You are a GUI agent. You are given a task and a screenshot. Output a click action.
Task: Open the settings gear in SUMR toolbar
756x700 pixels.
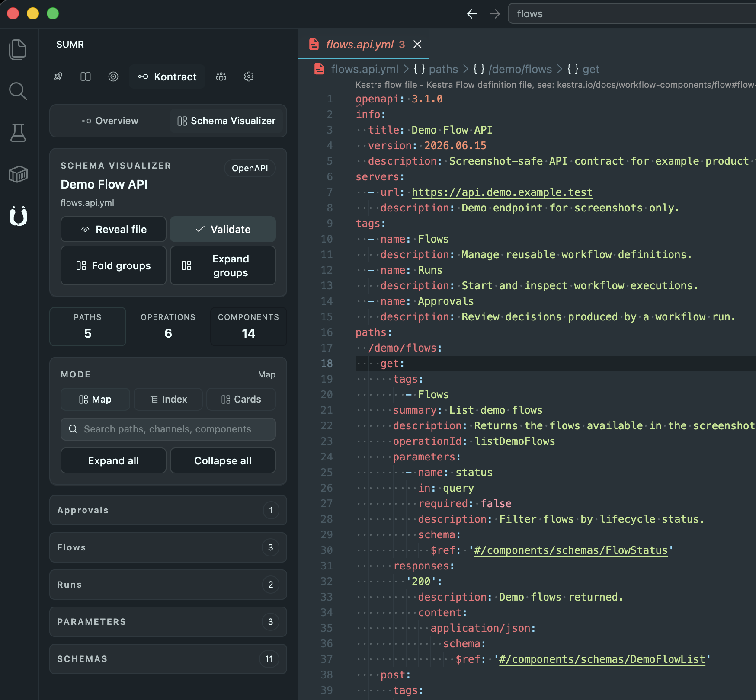click(x=249, y=77)
